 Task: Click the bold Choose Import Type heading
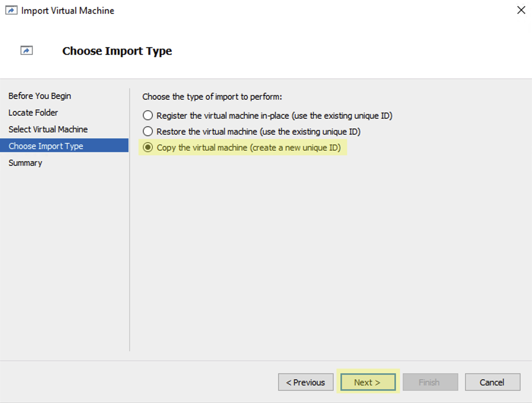point(117,51)
